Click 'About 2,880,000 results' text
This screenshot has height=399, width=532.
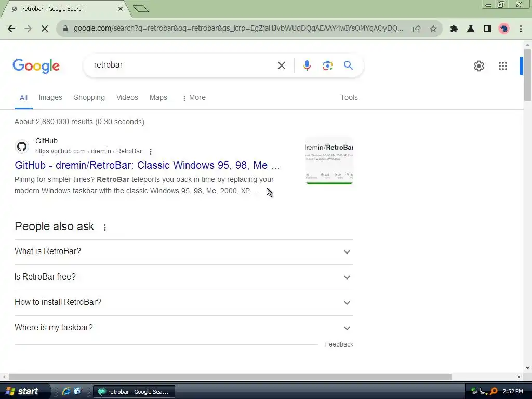coord(54,122)
